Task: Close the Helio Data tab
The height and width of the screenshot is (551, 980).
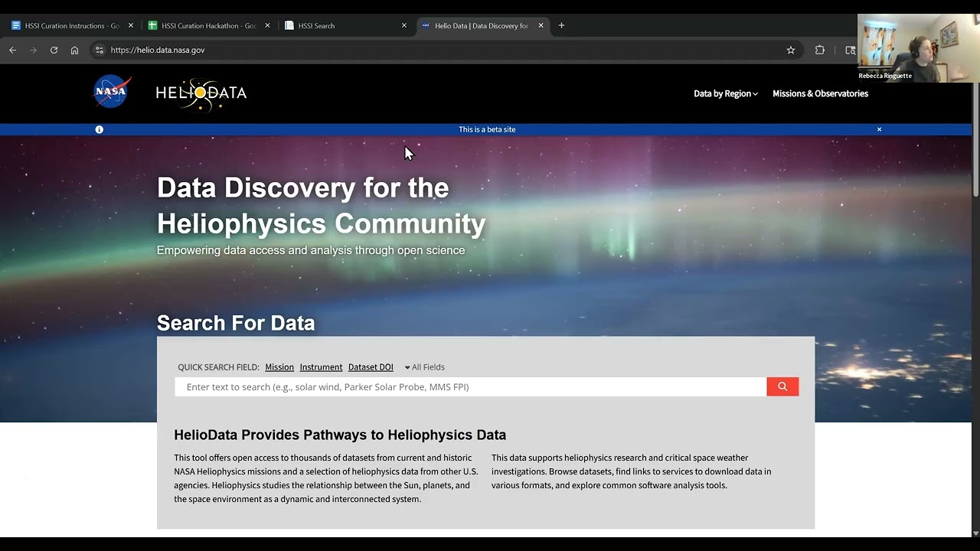Action: click(x=541, y=25)
